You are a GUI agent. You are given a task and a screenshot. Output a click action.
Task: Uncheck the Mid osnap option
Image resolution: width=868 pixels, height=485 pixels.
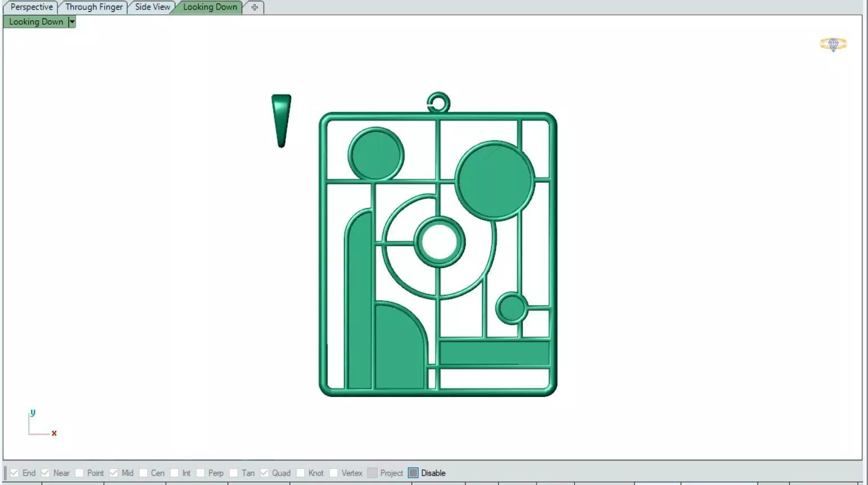click(x=114, y=473)
